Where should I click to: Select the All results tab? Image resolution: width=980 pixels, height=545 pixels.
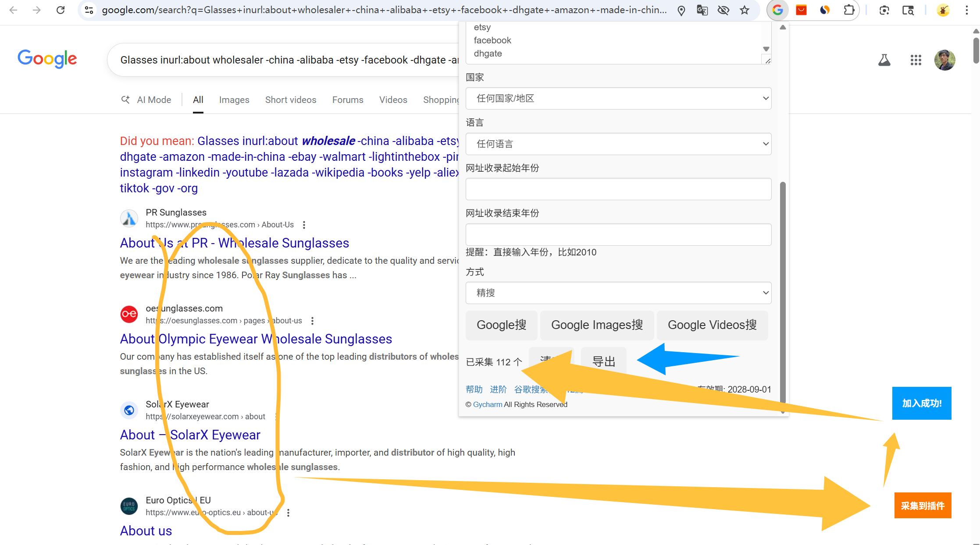pos(198,100)
